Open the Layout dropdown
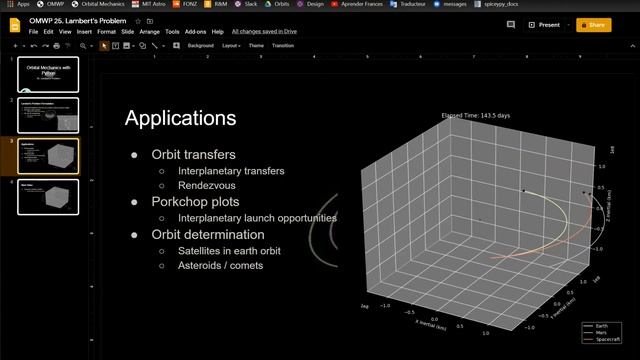Image resolution: width=640 pixels, height=360 pixels. 231,46
